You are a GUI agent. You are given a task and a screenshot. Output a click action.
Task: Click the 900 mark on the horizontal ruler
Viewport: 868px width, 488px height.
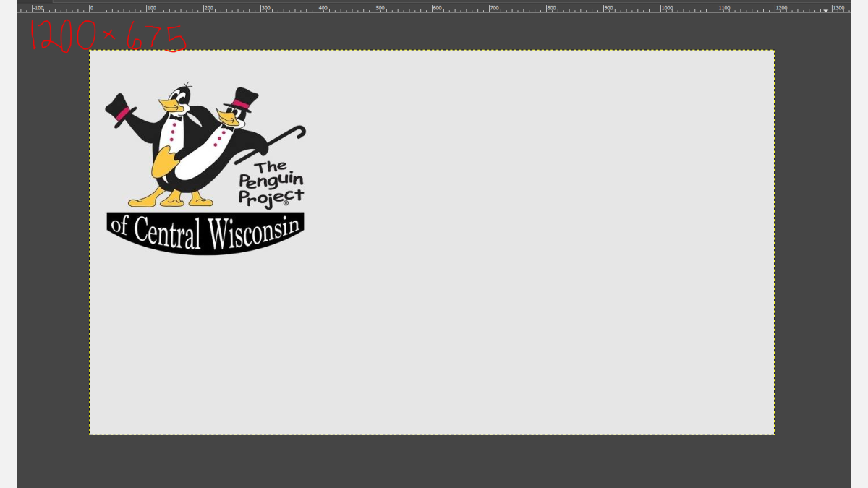(x=608, y=8)
